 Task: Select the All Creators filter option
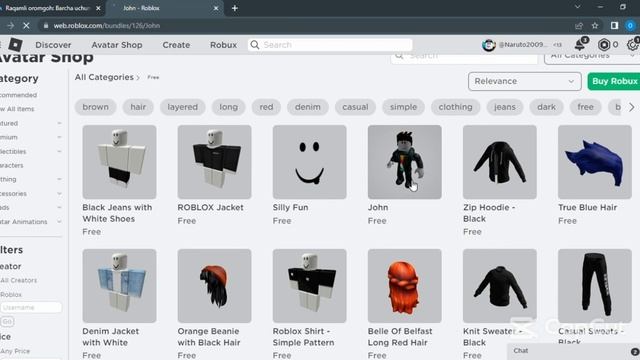point(19,280)
